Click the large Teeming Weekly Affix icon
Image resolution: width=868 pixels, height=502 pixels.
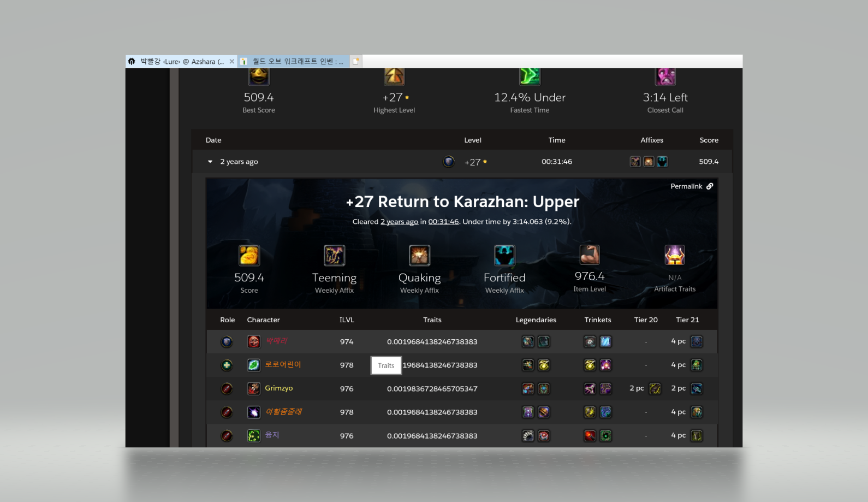tap(334, 255)
